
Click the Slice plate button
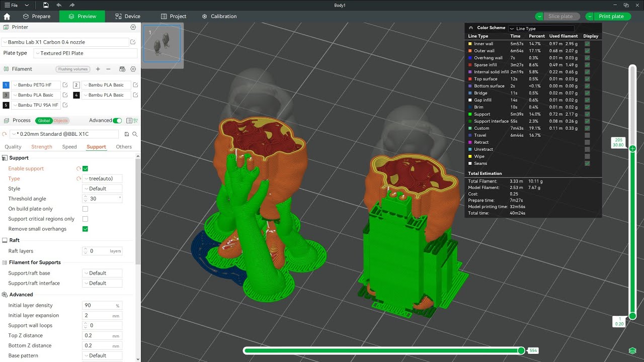[560, 17]
